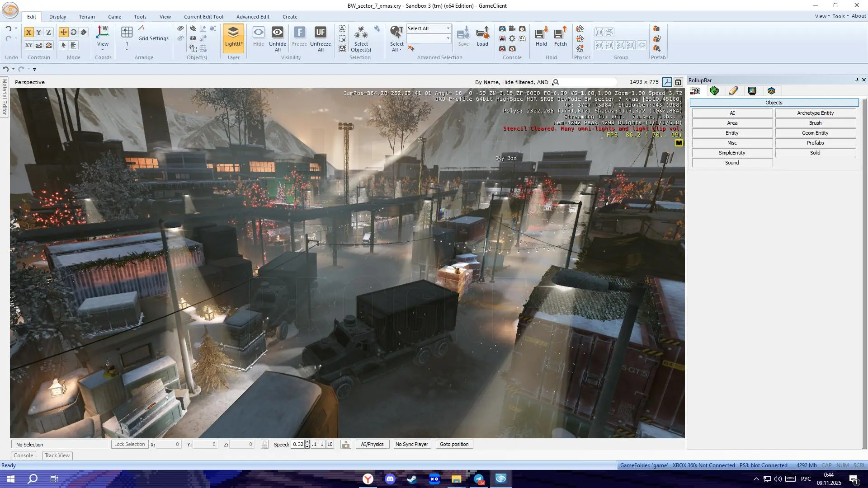The height and width of the screenshot is (488, 868).
Task: Open the quick access toolbar customize dropdown
Action: pyautogui.click(x=34, y=70)
